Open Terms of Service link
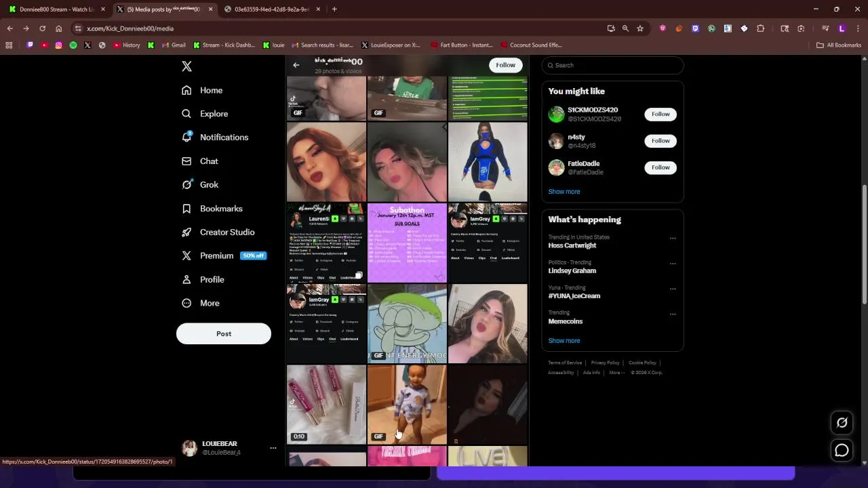 tap(565, 363)
